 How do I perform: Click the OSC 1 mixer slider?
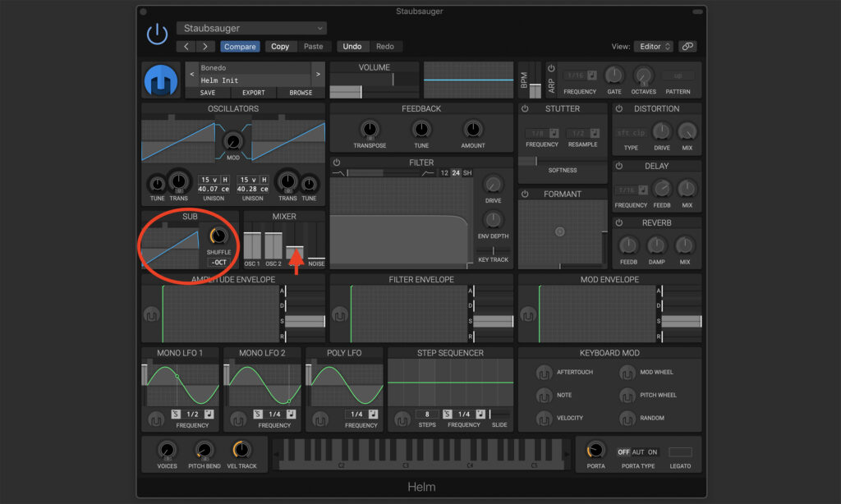(x=252, y=245)
